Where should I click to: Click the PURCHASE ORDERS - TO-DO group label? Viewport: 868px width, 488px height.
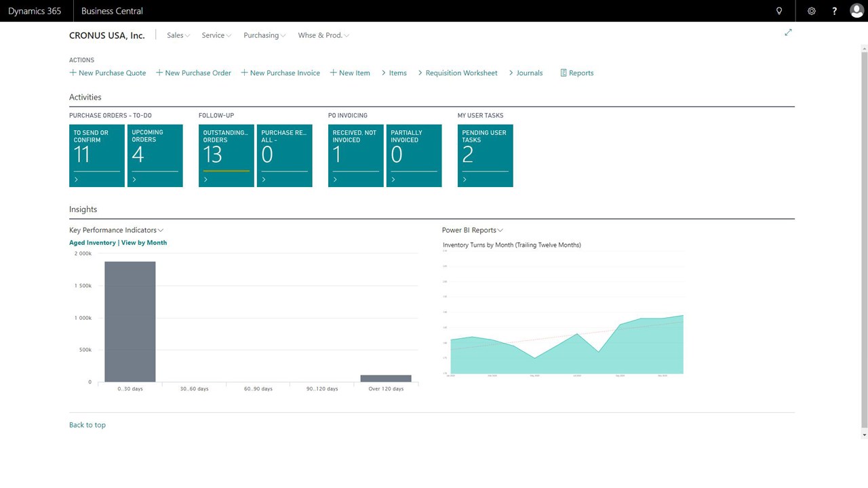pyautogui.click(x=111, y=116)
